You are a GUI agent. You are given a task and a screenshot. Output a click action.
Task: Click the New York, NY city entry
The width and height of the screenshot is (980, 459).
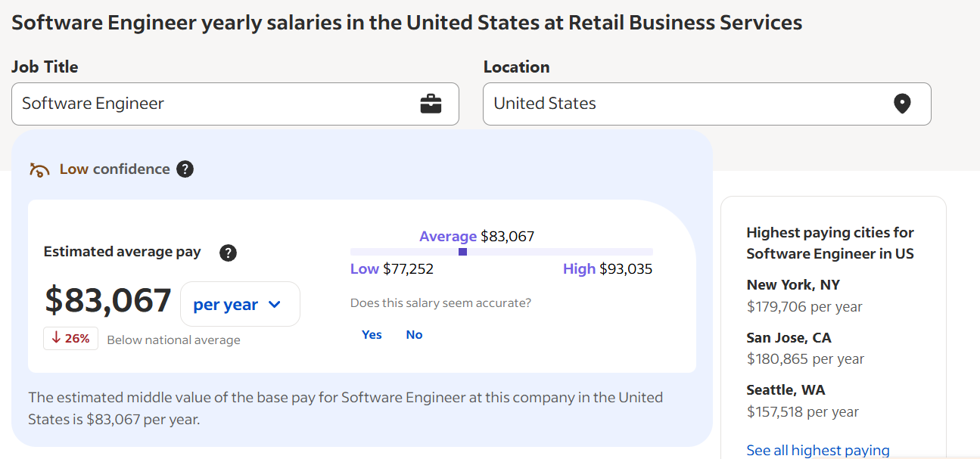792,284
